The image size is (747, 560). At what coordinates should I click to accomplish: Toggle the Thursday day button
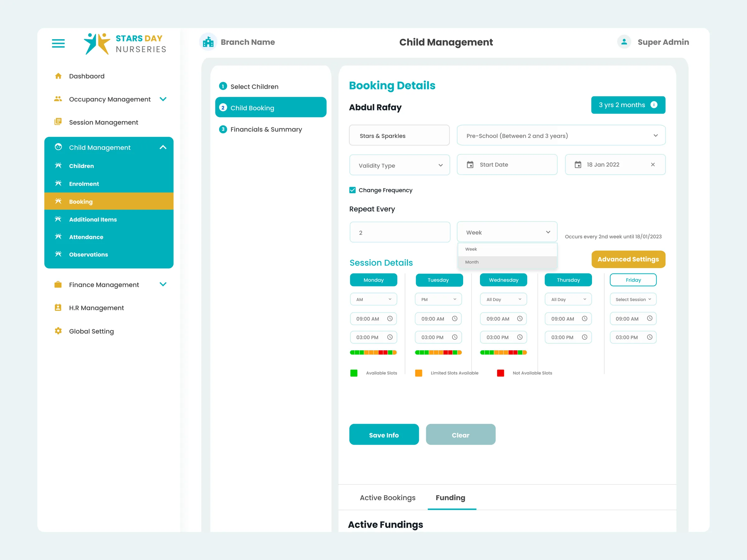(x=568, y=280)
